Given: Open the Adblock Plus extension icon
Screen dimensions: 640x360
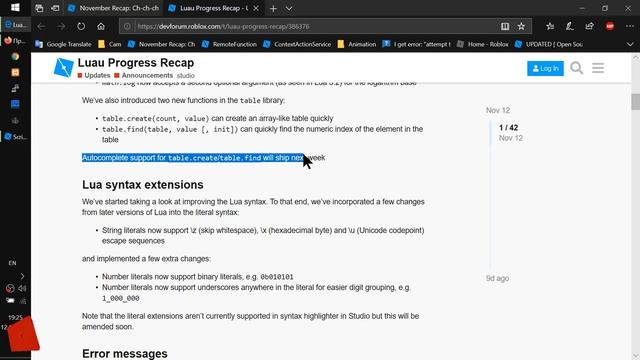Looking at the screenshot, I should pyautogui.click(x=610, y=27).
